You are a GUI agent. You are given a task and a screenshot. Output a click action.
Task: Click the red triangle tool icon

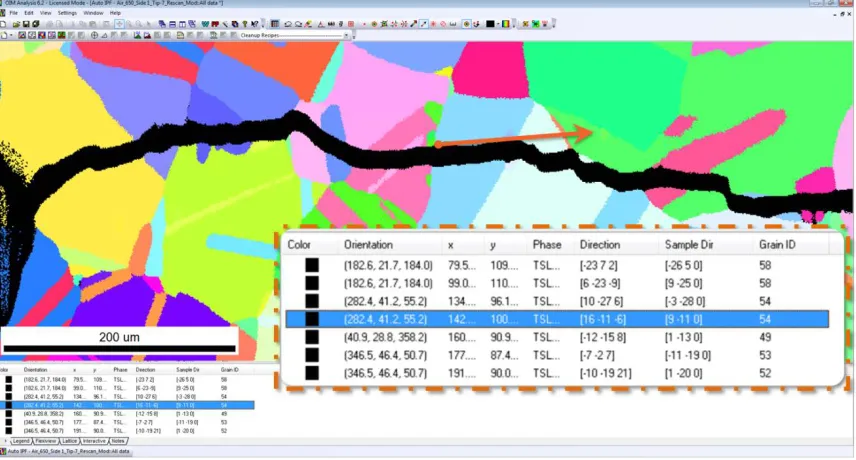[x=320, y=24]
